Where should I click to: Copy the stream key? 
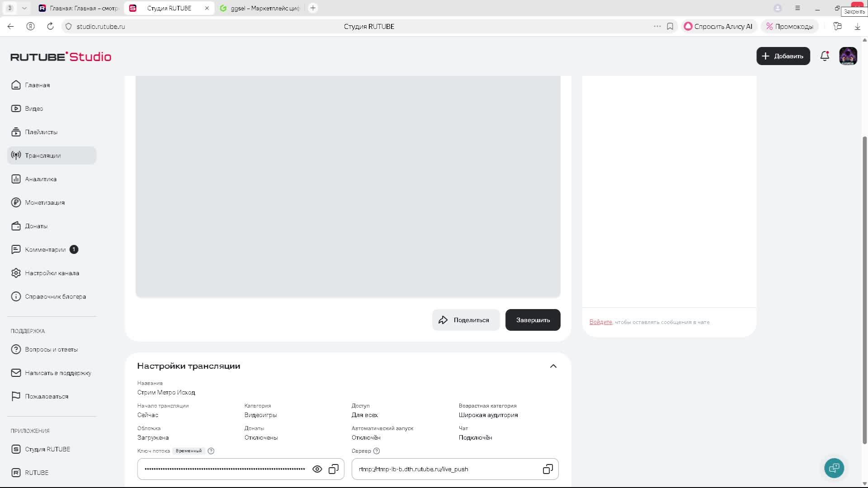[334, 469]
